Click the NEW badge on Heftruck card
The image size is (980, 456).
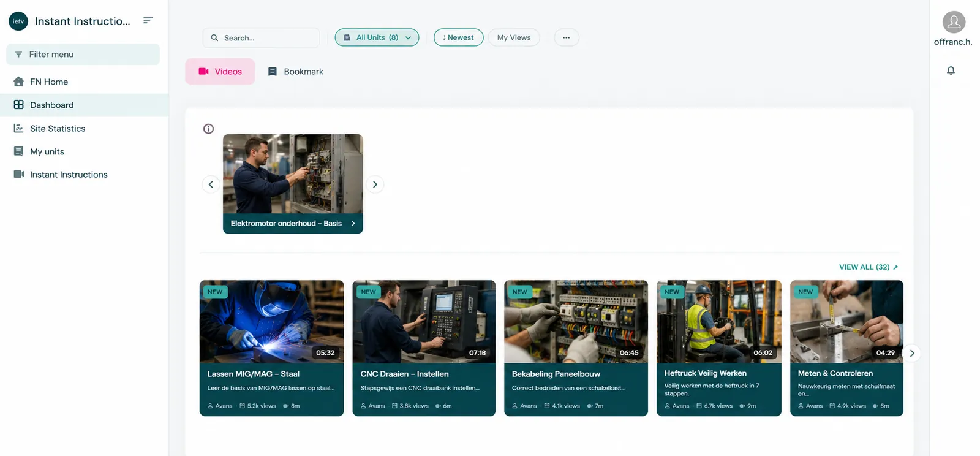point(672,292)
